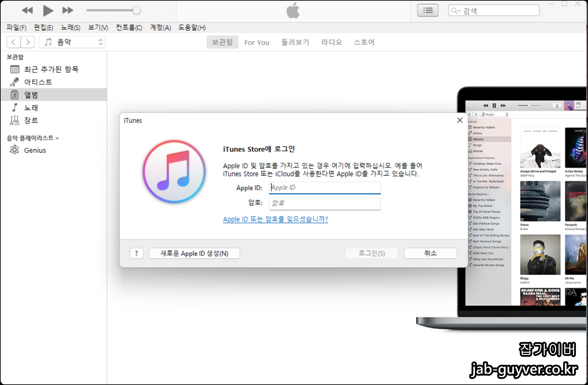Open the 편집(E) menu
Screen dimensions: 588x385
[44, 28]
